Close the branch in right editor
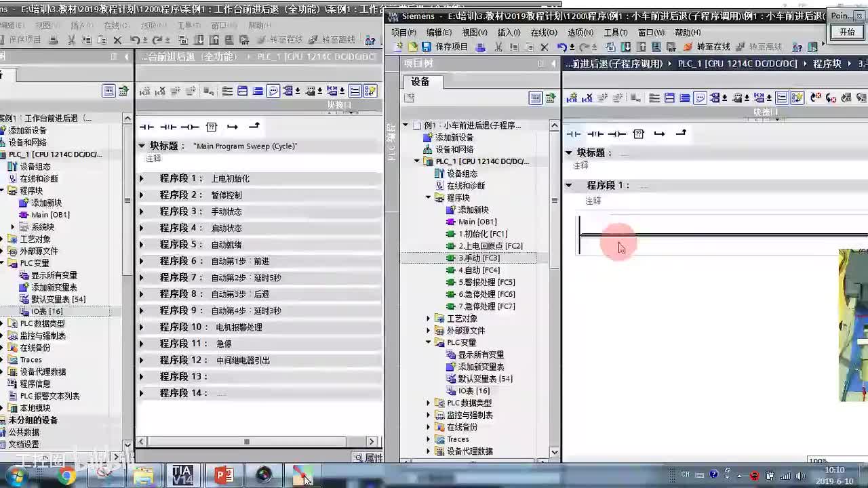 point(681,133)
